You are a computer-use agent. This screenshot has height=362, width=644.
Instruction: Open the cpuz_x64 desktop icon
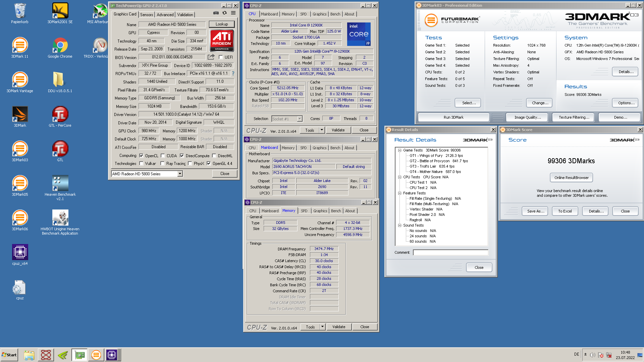point(20,255)
